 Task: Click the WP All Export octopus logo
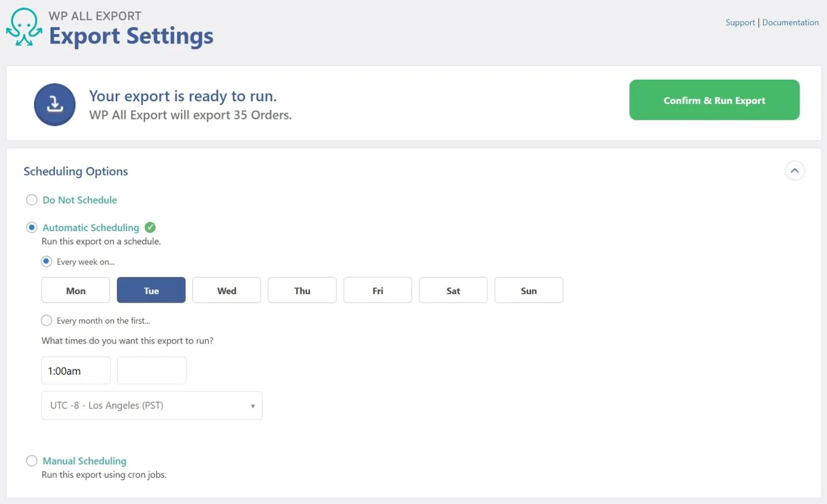[23, 26]
